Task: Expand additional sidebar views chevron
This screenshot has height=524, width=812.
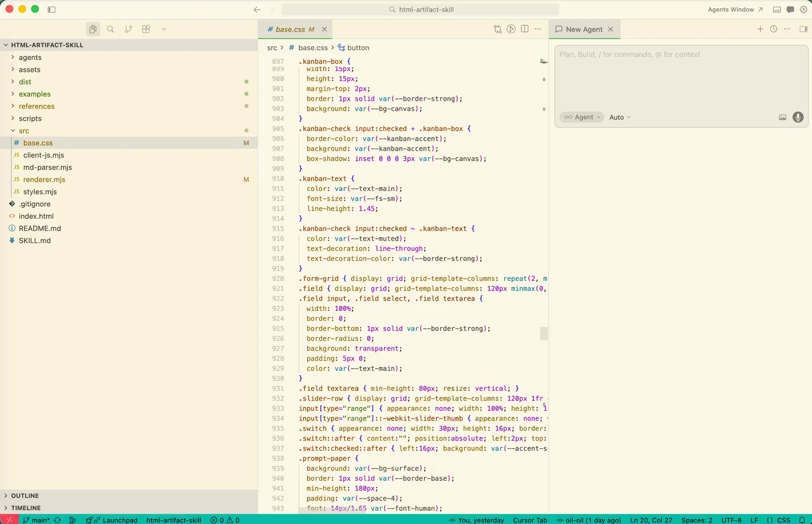Action: pos(164,29)
